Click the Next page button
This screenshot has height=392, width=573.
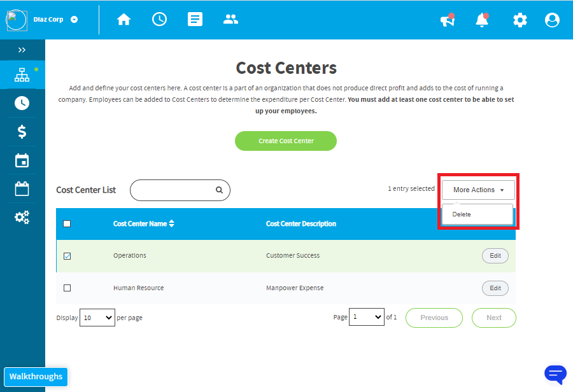(x=493, y=318)
